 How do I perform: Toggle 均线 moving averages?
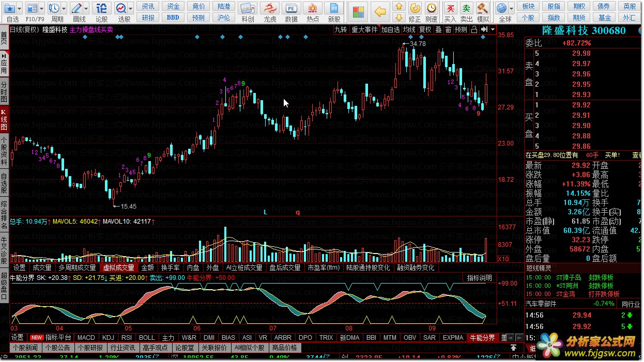click(409, 29)
